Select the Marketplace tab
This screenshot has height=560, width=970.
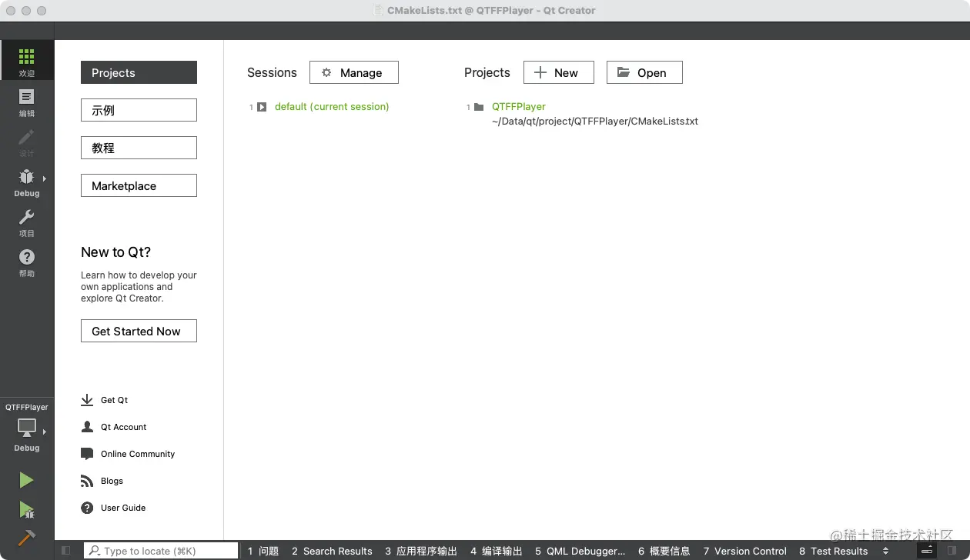(139, 185)
